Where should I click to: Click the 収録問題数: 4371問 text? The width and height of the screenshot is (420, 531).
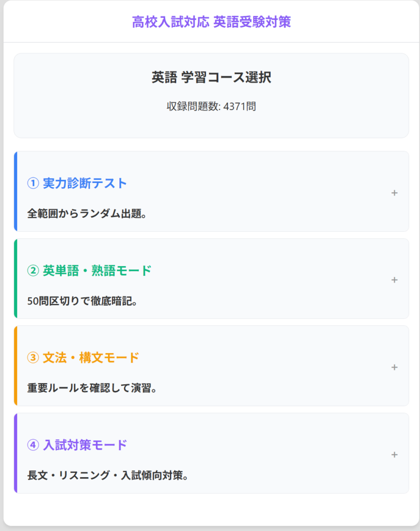[x=211, y=107]
